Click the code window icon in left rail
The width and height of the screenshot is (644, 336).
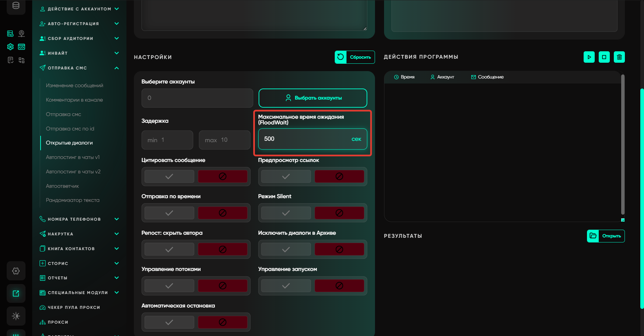[x=21, y=47]
